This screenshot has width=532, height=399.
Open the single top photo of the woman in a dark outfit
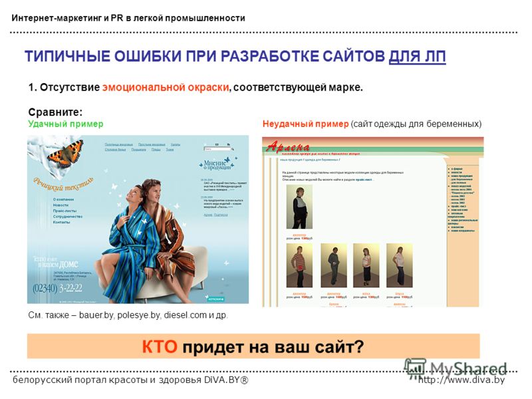coord(299,207)
